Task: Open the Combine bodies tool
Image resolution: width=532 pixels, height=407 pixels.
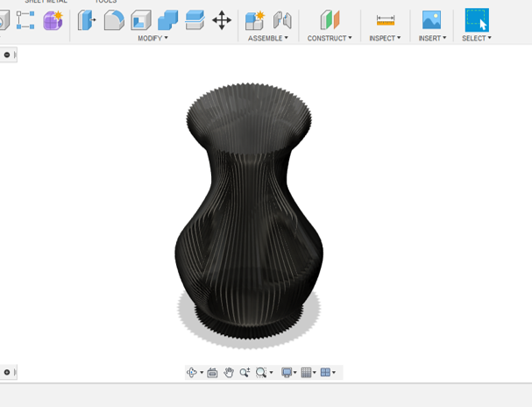Action: (x=168, y=20)
